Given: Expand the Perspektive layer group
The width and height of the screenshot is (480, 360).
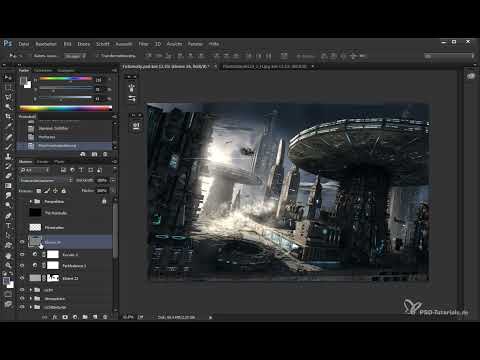Looking at the screenshot, I should tap(31, 201).
